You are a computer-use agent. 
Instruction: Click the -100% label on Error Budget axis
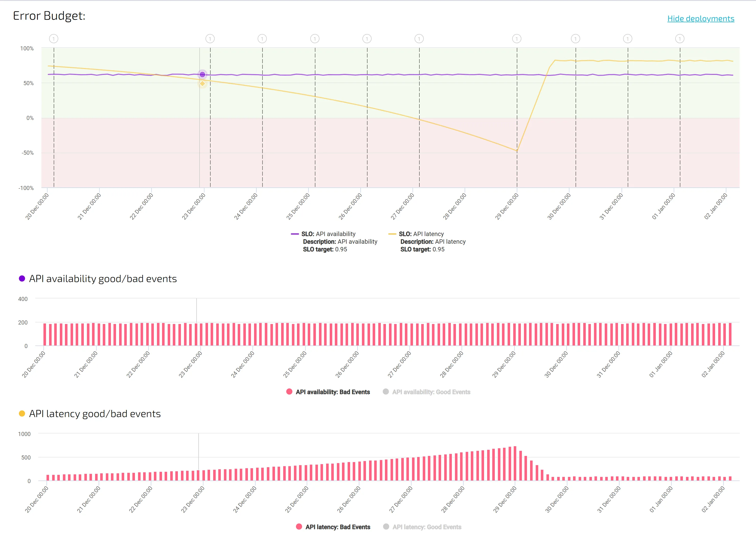pos(26,188)
